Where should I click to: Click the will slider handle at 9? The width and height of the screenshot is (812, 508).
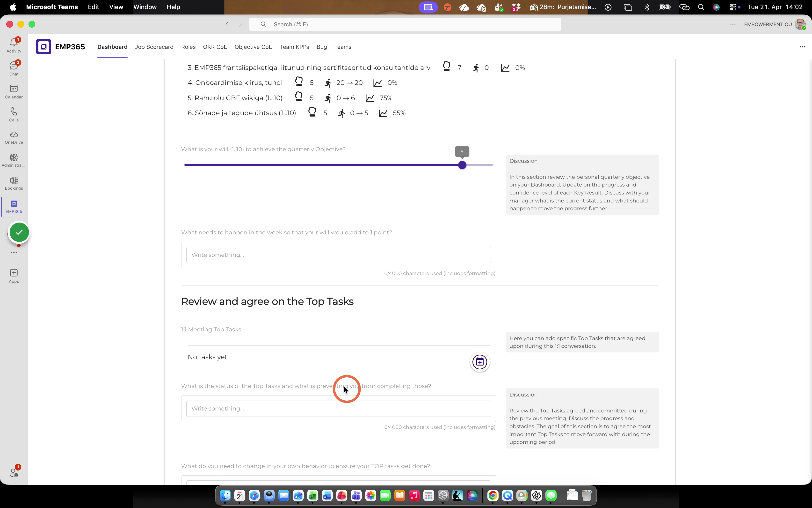(x=462, y=165)
